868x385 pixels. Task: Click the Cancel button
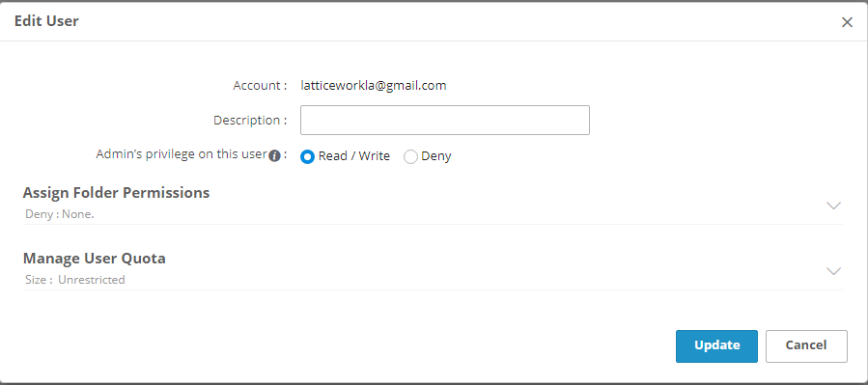806,345
